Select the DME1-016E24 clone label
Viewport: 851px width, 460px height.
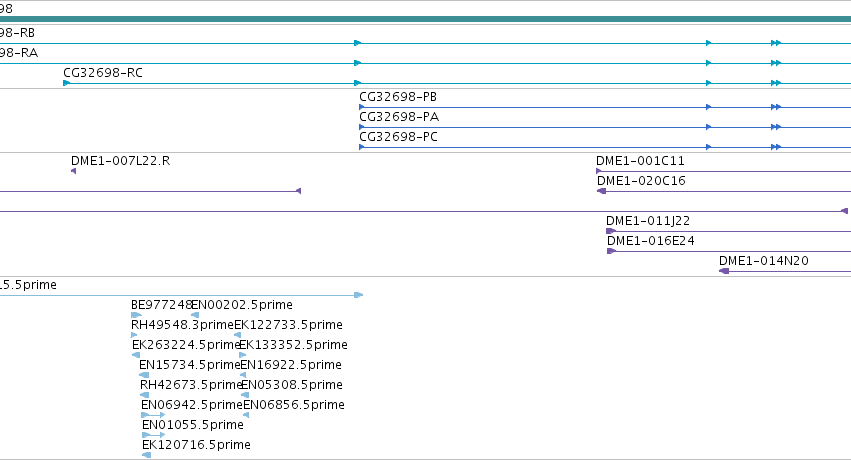(x=650, y=241)
